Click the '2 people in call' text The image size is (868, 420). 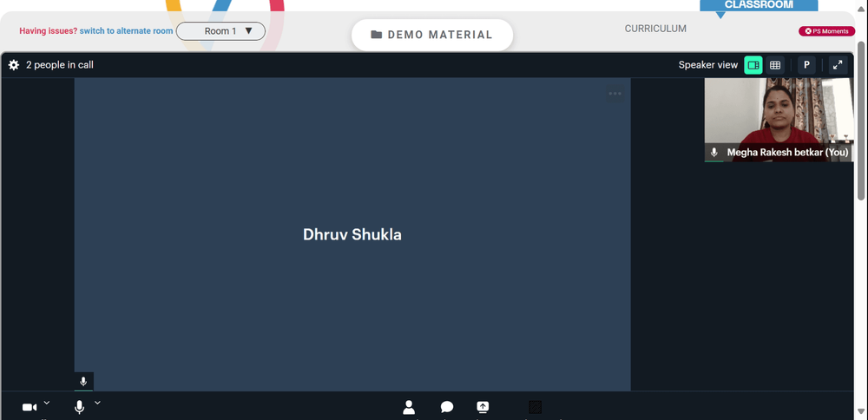click(x=60, y=65)
